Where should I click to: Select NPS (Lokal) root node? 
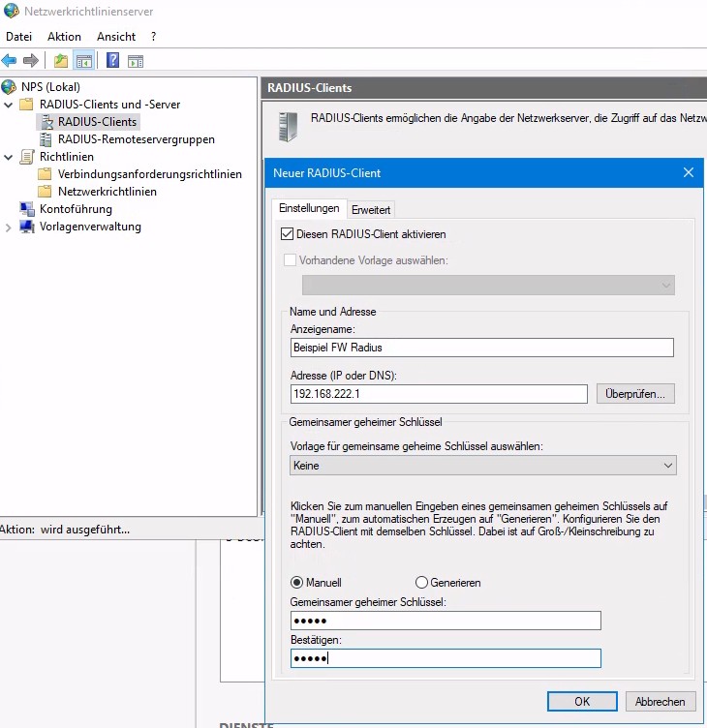pyautogui.click(x=50, y=87)
